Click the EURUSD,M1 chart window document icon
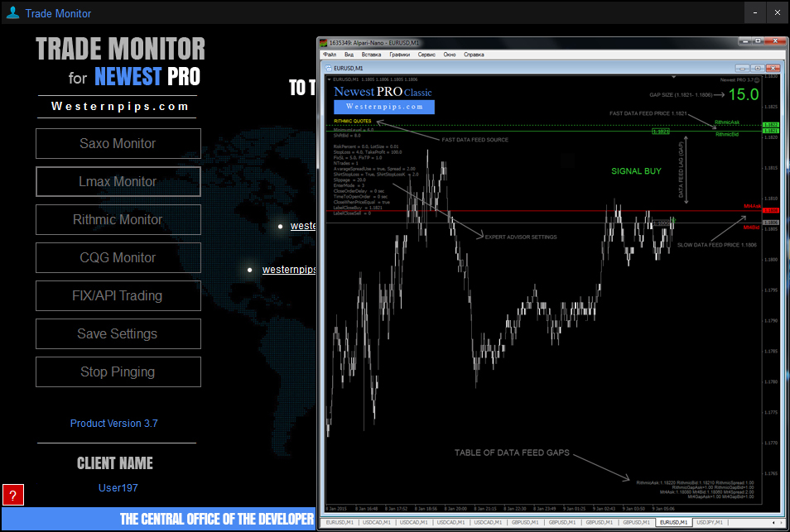Viewport: 790px width, 532px height. 329,68
